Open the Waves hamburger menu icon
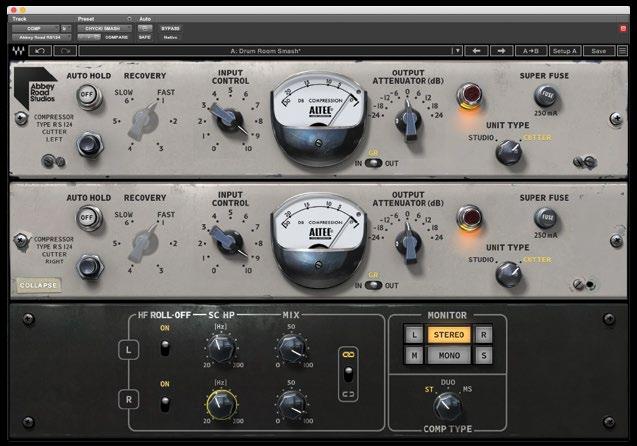Image resolution: width=637 pixels, height=446 pixels. [x=622, y=51]
